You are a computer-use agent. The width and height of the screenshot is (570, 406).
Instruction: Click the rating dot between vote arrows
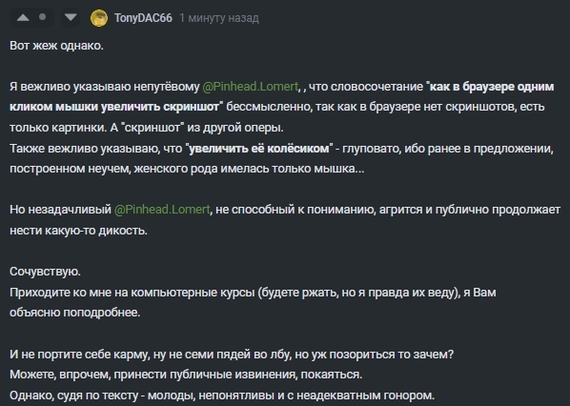click(x=43, y=17)
